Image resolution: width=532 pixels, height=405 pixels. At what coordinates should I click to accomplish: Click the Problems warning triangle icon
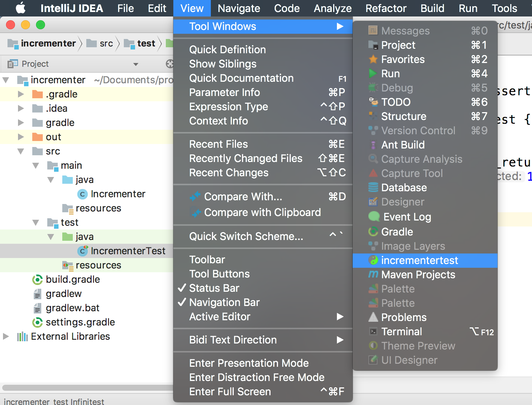point(373,317)
